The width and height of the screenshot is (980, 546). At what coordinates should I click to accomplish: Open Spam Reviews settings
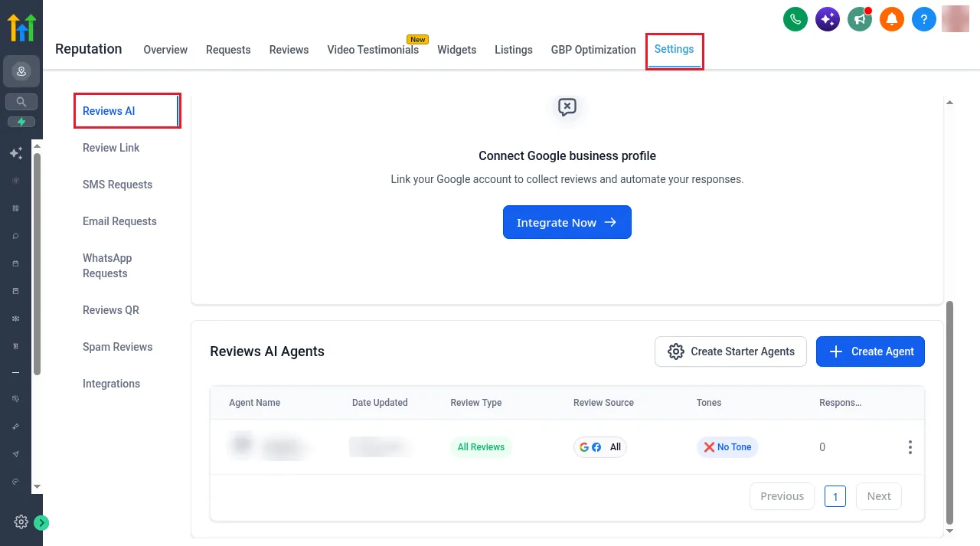pyautogui.click(x=117, y=347)
